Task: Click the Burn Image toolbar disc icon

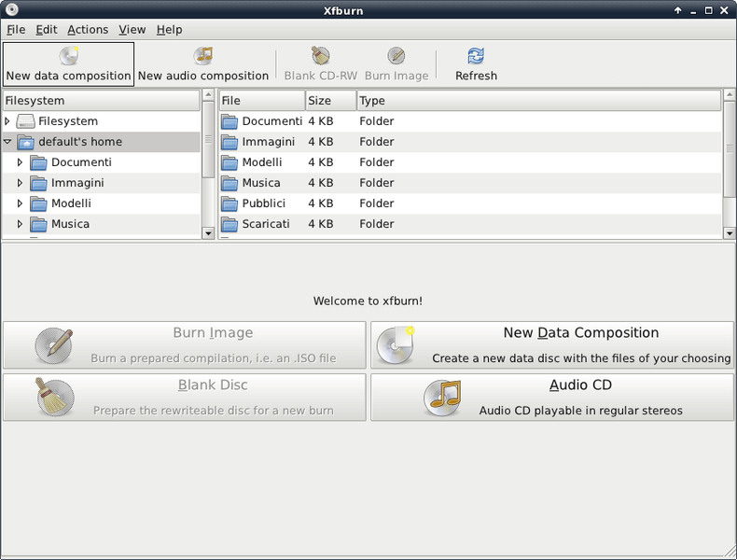Action: point(396,56)
